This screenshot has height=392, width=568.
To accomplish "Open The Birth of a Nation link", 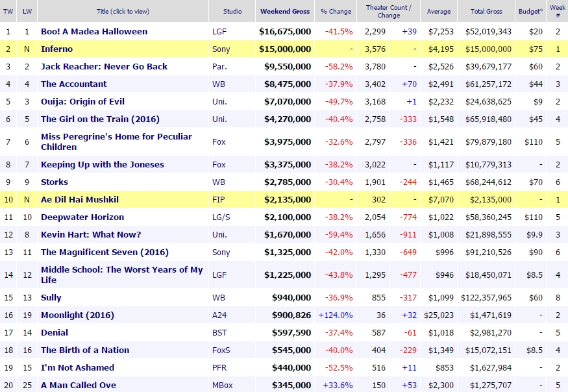I will pos(85,350).
